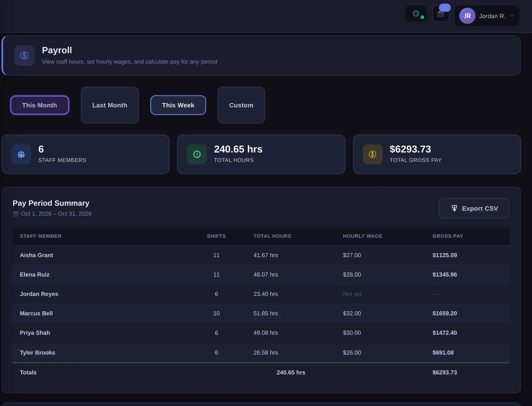Screen dimensions: 532x406
Task: Click Aisha Grant's $27.00 hourly wage
Action: pyautogui.click(x=352, y=255)
